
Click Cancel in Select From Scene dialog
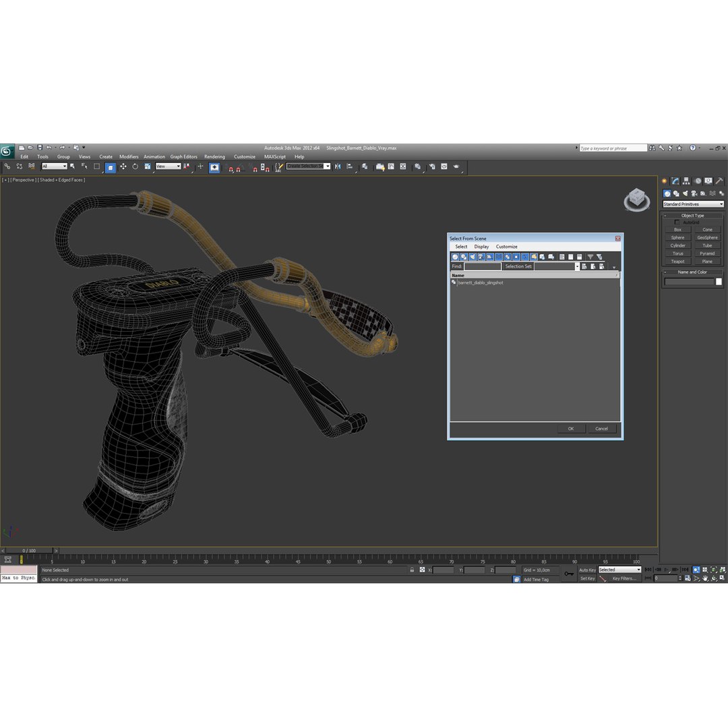(x=601, y=429)
